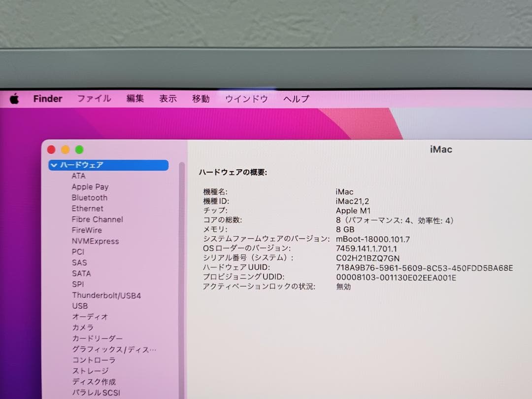
Task: Click the iMac window title
Action: point(441,150)
